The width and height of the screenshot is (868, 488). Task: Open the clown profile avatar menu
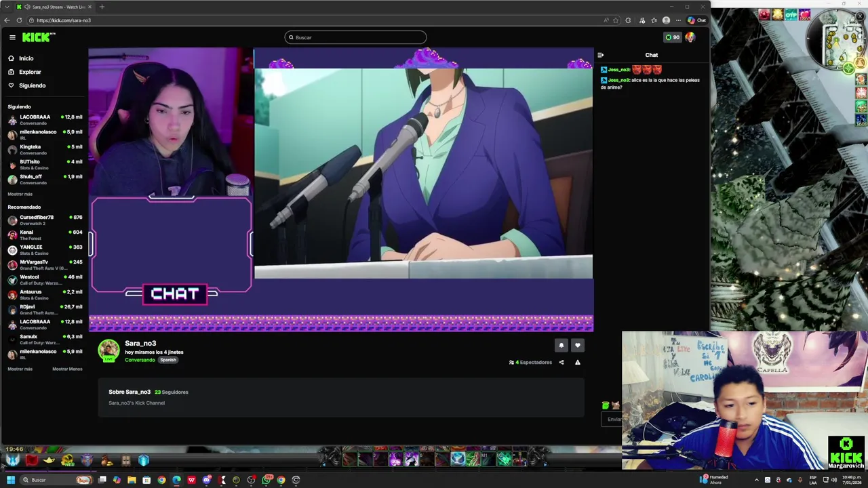[x=690, y=37]
